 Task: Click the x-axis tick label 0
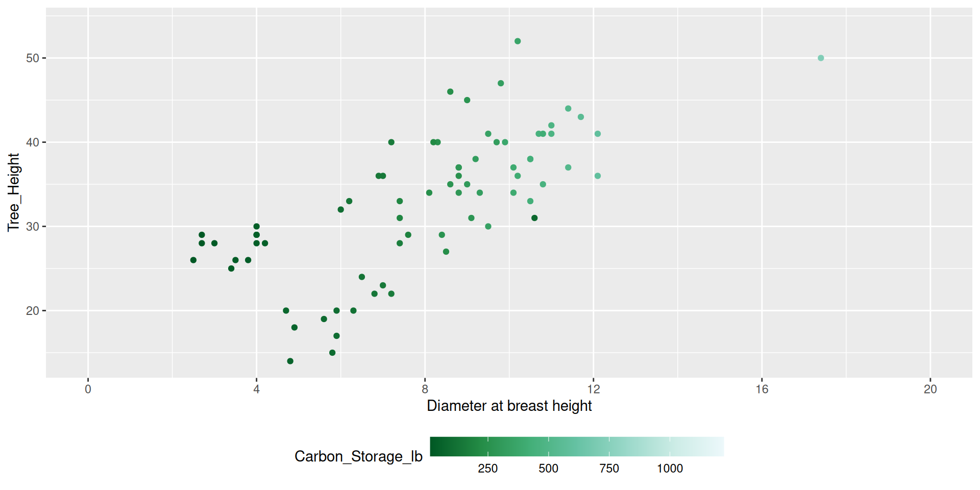pyautogui.click(x=88, y=389)
